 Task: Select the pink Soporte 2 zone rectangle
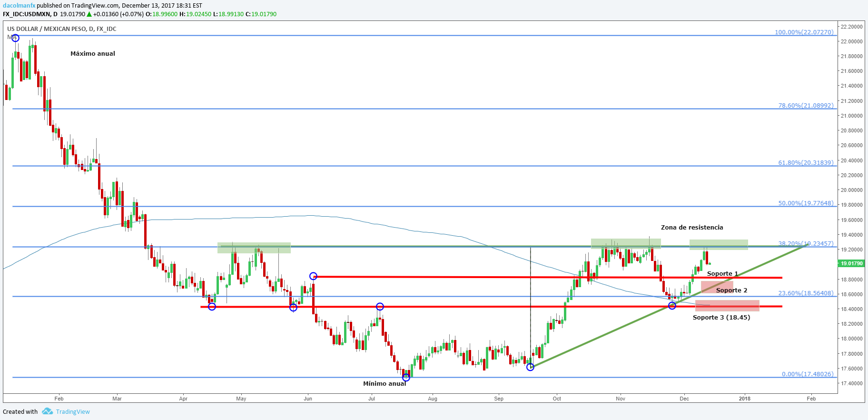(717, 287)
